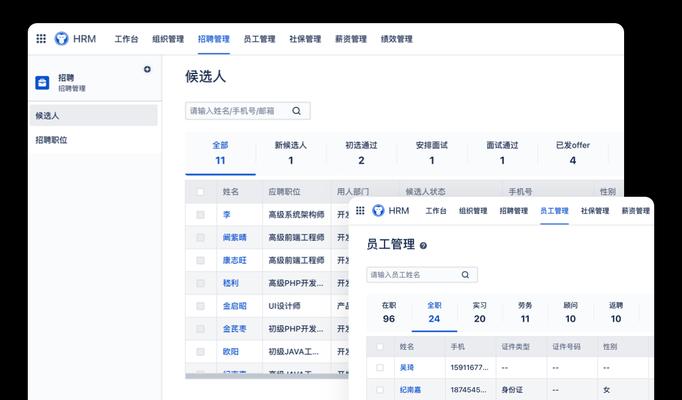The image size is (682, 400).
Task: Click the plus icon next to 招聘 in the sidebar
Action: point(147,69)
